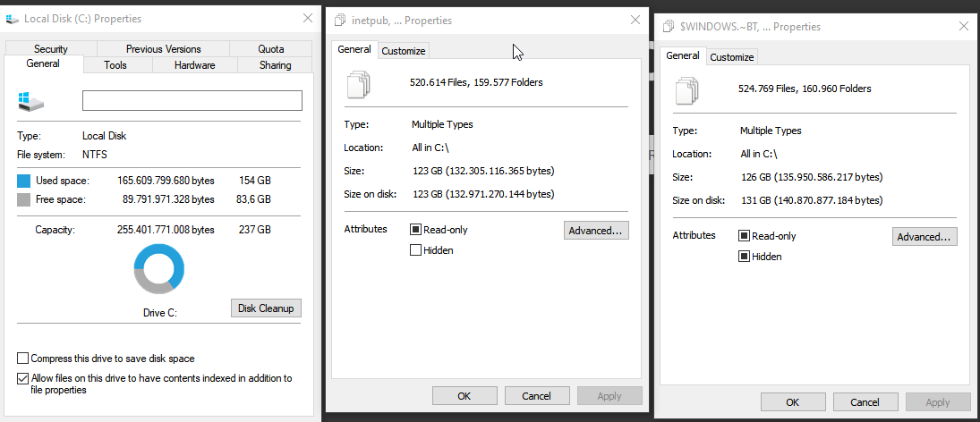The height and width of the screenshot is (422, 980).
Task: Click the blue Used space color swatch
Action: point(23,181)
